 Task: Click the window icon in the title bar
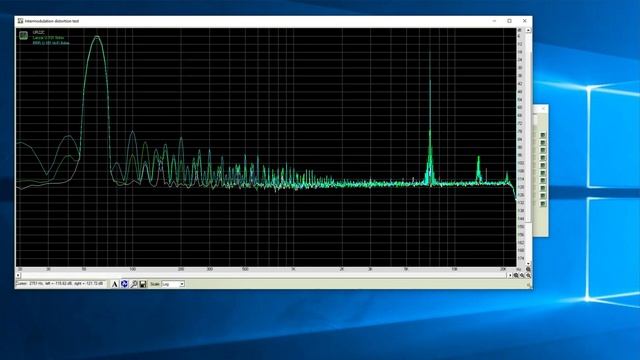[x=20, y=21]
